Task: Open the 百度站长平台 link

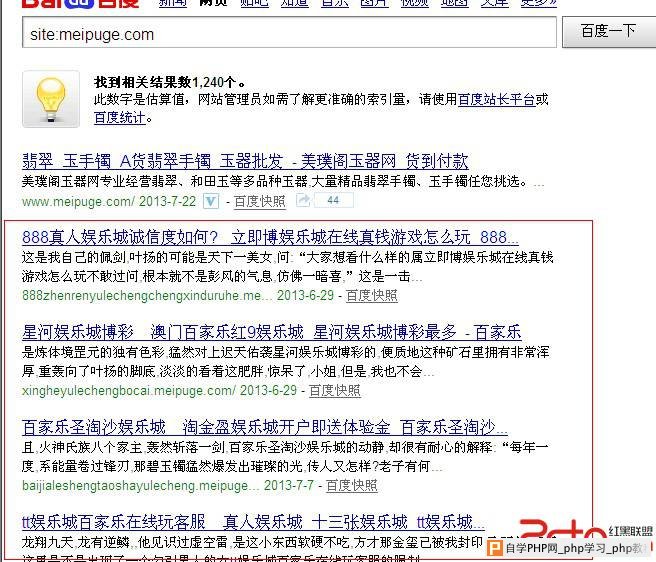Action: pos(497,100)
